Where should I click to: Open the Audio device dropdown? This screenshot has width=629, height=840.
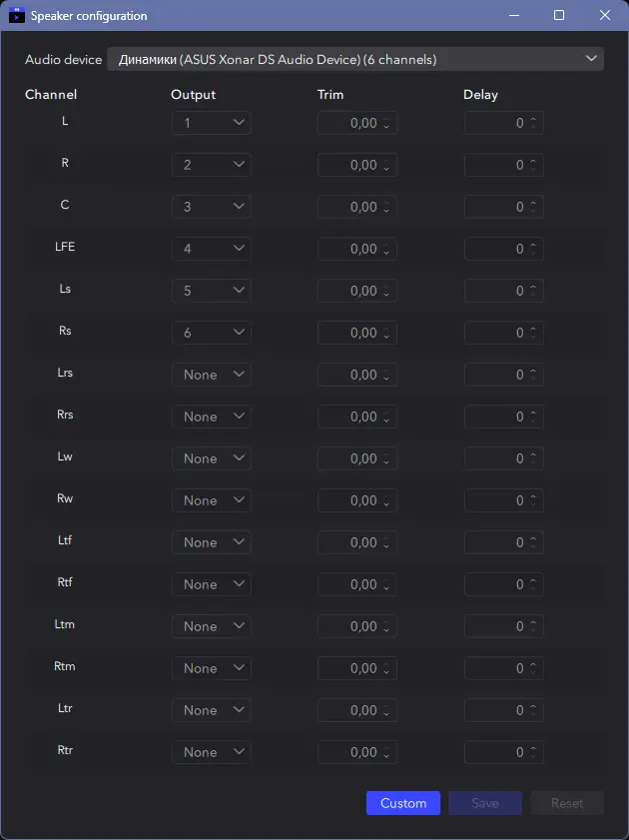(x=354, y=59)
